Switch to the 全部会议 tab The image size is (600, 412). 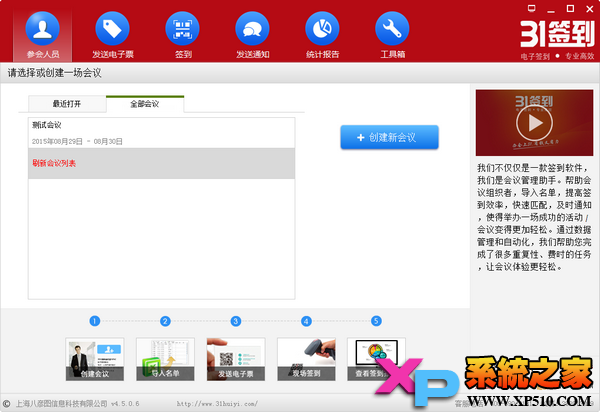pyautogui.click(x=145, y=104)
